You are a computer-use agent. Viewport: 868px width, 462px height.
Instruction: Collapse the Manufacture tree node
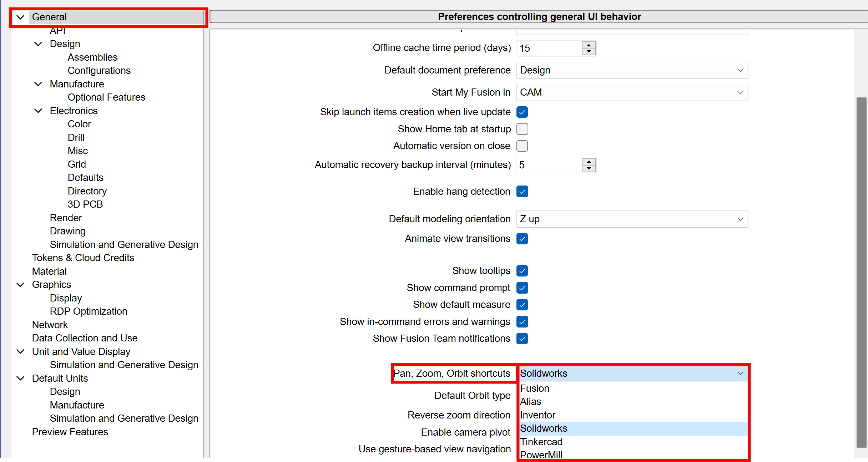click(x=38, y=84)
